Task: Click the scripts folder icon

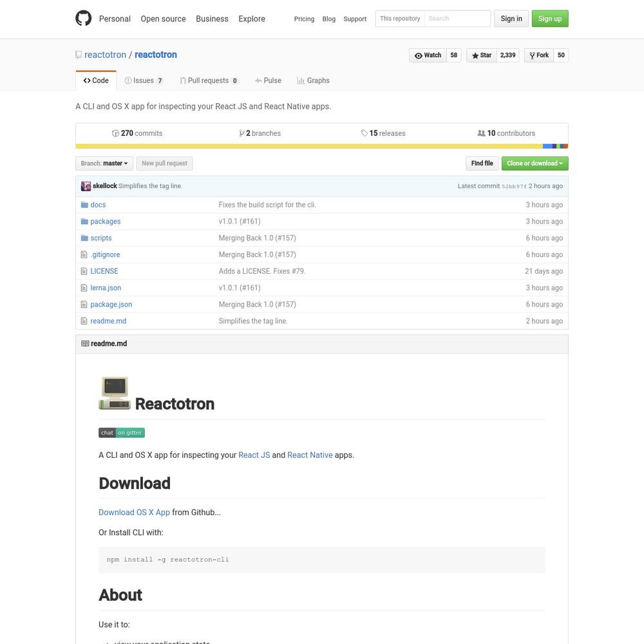Action: 84,238
